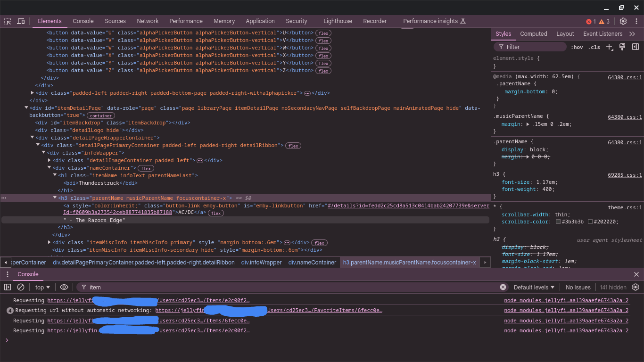Click the new style rule plus icon
The height and width of the screenshot is (362, 644).
pyautogui.click(x=610, y=47)
